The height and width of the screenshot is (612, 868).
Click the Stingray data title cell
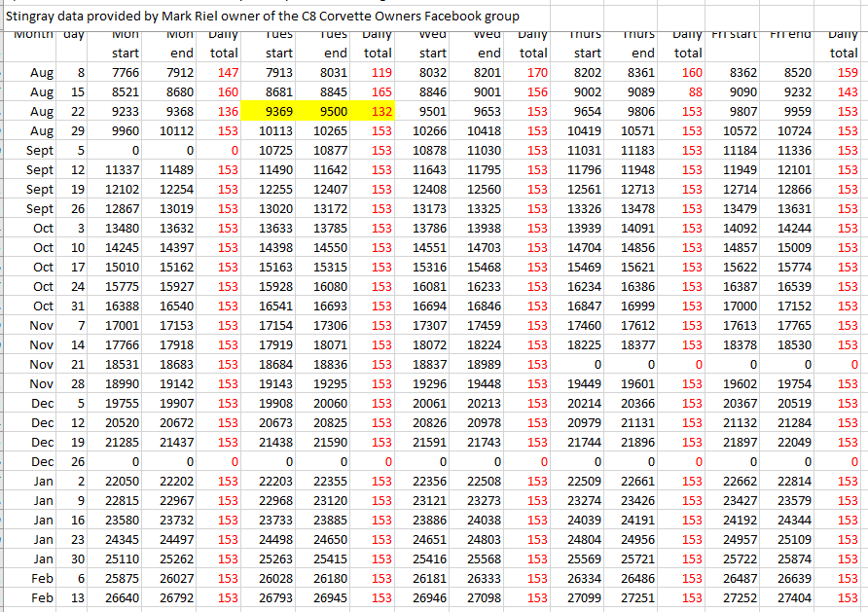263,17
